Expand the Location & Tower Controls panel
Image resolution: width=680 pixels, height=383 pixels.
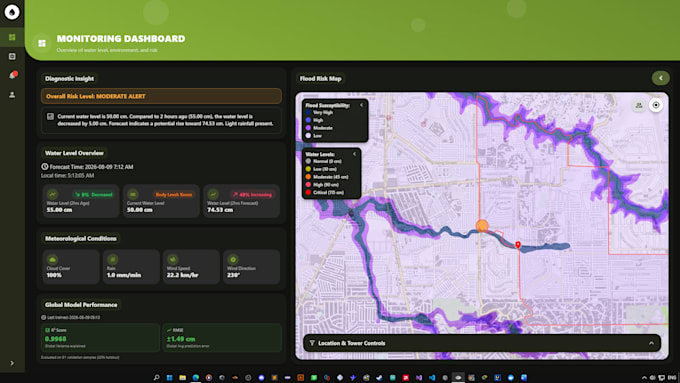tap(651, 343)
